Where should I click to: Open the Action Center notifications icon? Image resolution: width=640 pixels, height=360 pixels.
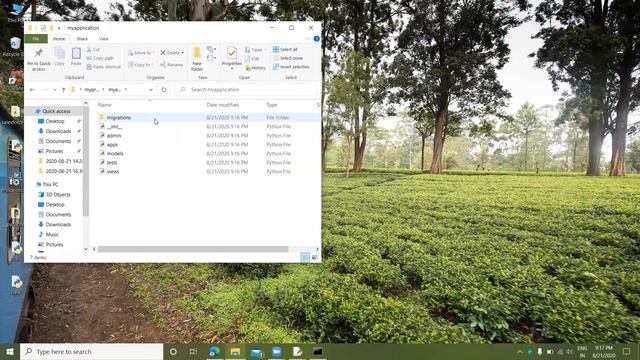tap(627, 351)
